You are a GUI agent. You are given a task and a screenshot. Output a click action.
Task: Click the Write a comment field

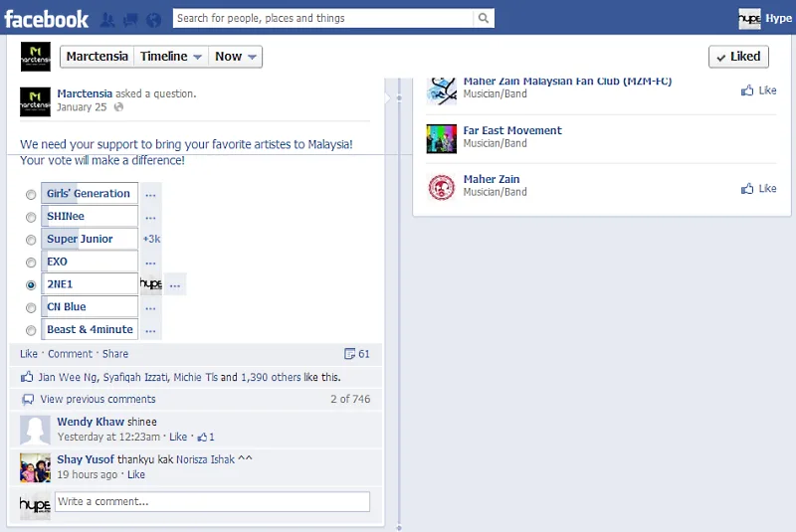(x=212, y=502)
